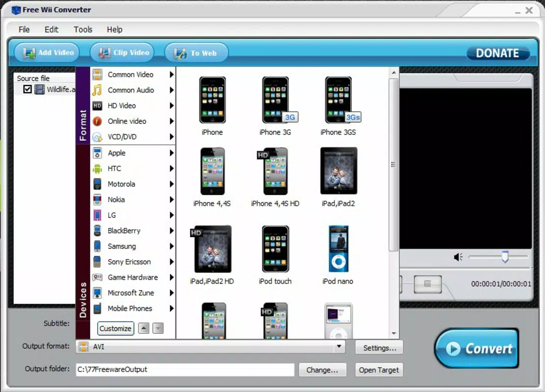Screen dimensions: 545x392
Task: Expand the HD Video submenu arrow
Action: click(172, 105)
